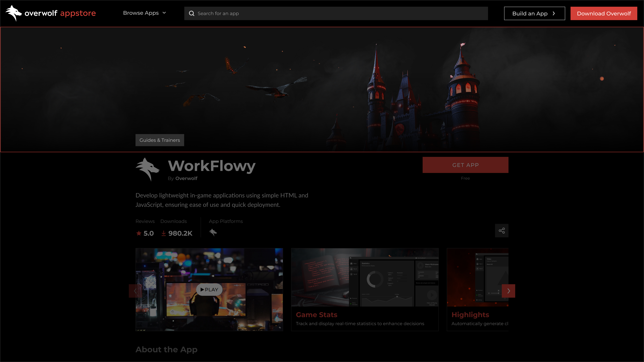Play the WorkFlowy preview video

pyautogui.click(x=209, y=290)
